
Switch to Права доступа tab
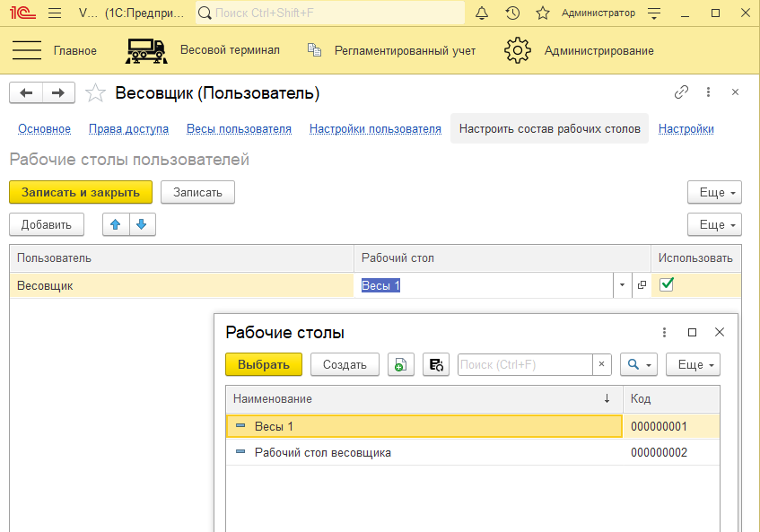(128, 129)
